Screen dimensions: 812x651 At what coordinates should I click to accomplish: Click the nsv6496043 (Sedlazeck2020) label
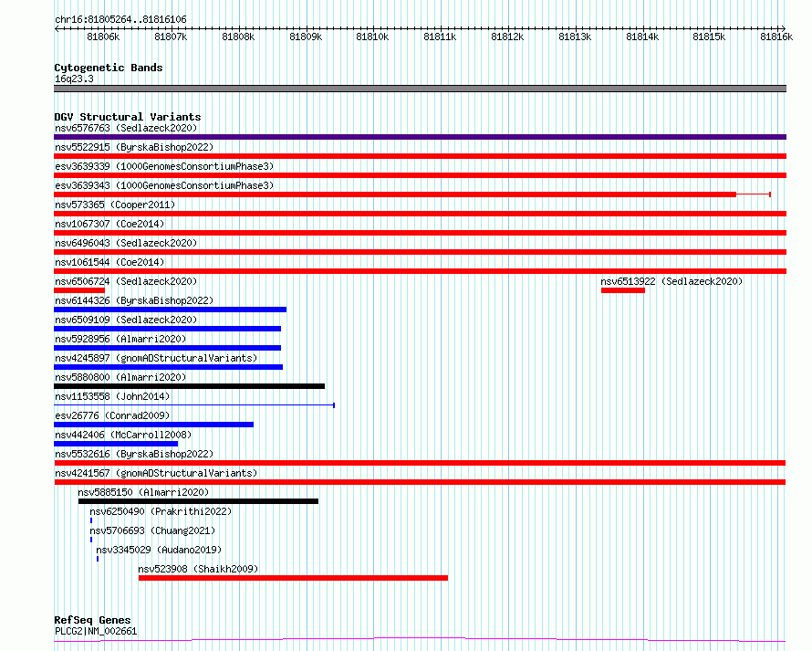pos(126,243)
